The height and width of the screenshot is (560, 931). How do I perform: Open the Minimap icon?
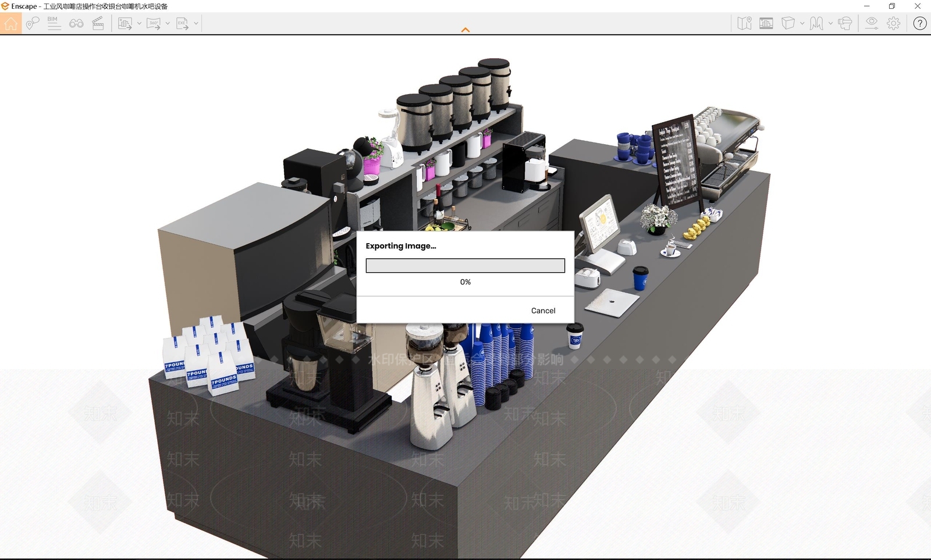[744, 23]
